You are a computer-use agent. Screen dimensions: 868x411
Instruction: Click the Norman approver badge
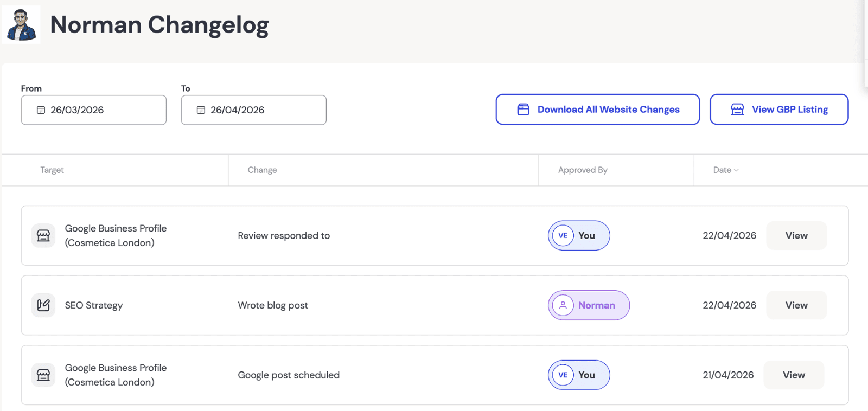click(x=589, y=305)
